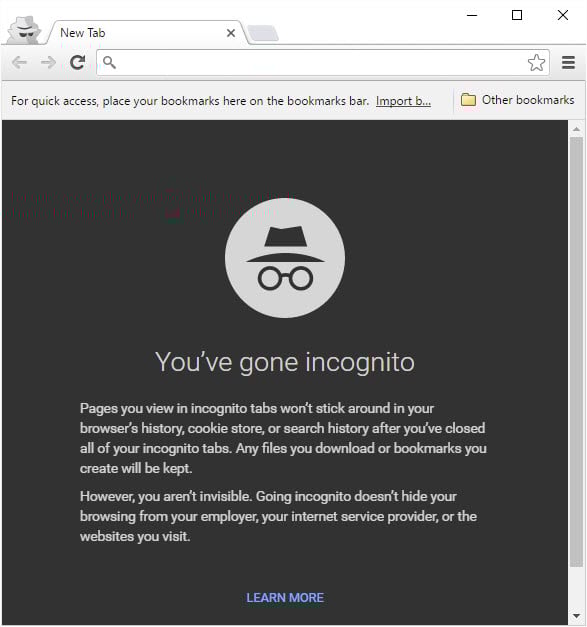The image size is (587, 627).
Task: Follow the LEARN MORE link
Action: point(285,597)
